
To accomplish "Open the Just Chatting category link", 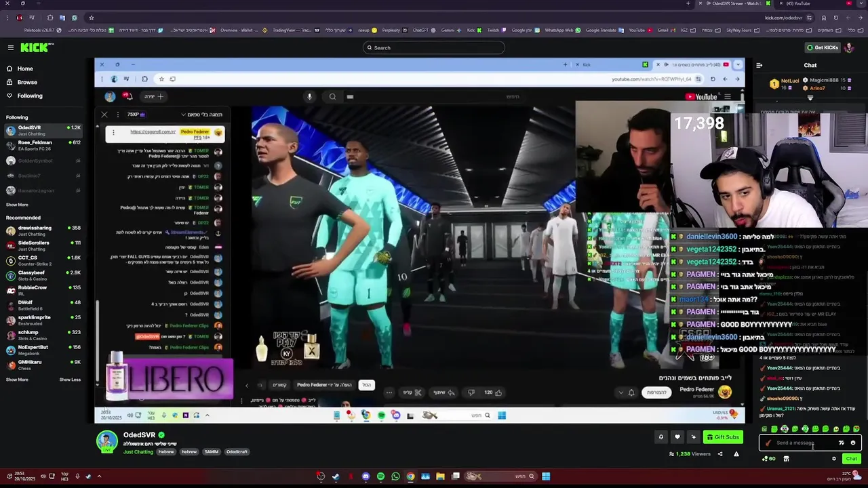I will pyautogui.click(x=138, y=451).
